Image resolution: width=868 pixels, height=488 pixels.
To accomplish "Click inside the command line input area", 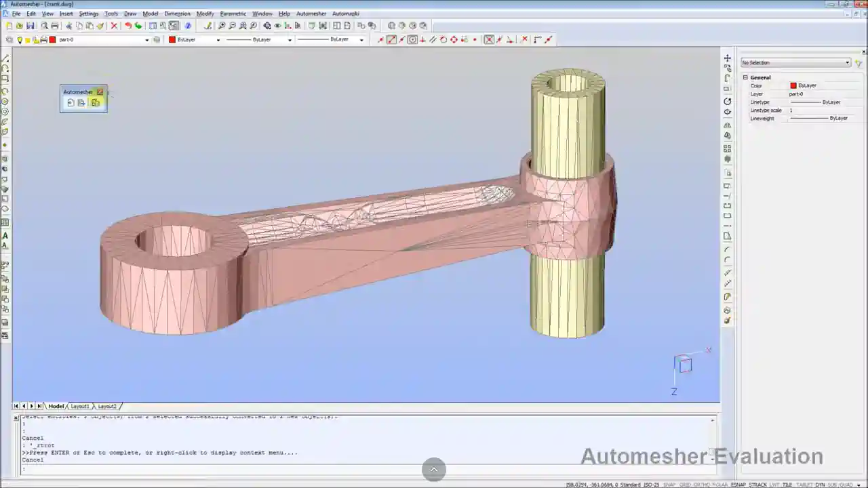I will coord(271,468).
